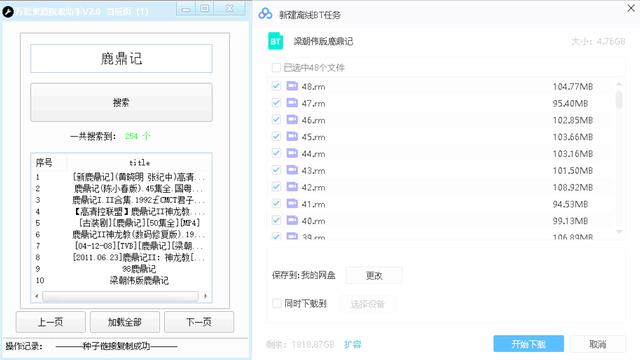Click the file list scroll-up arrow
The height and width of the screenshot is (360, 640).
(619, 84)
